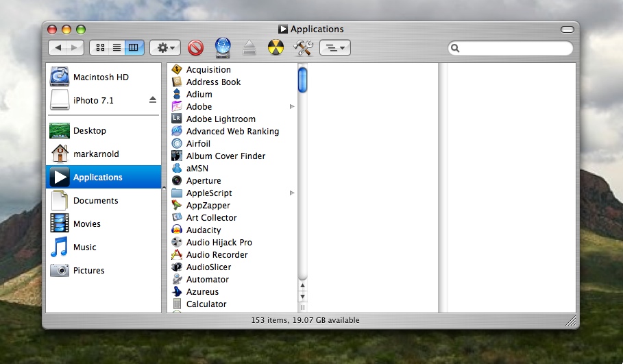Switch to column view
Screen dimensions: 623x364
coord(134,48)
